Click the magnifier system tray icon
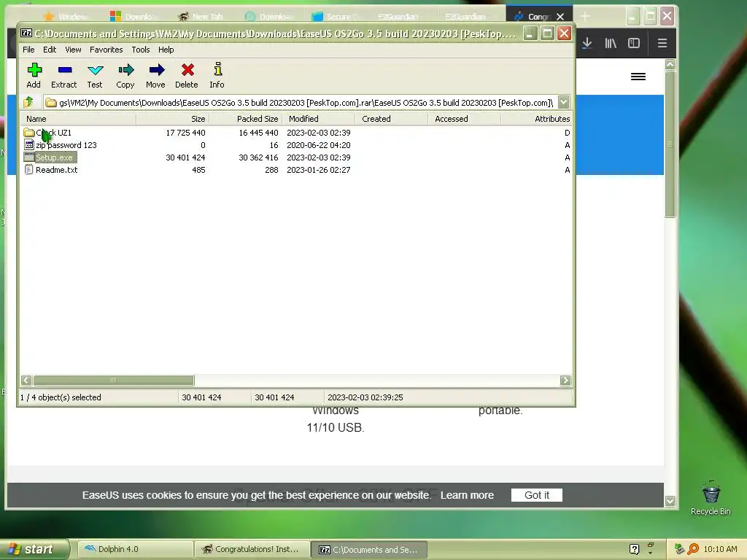747x560 pixels. click(x=693, y=549)
